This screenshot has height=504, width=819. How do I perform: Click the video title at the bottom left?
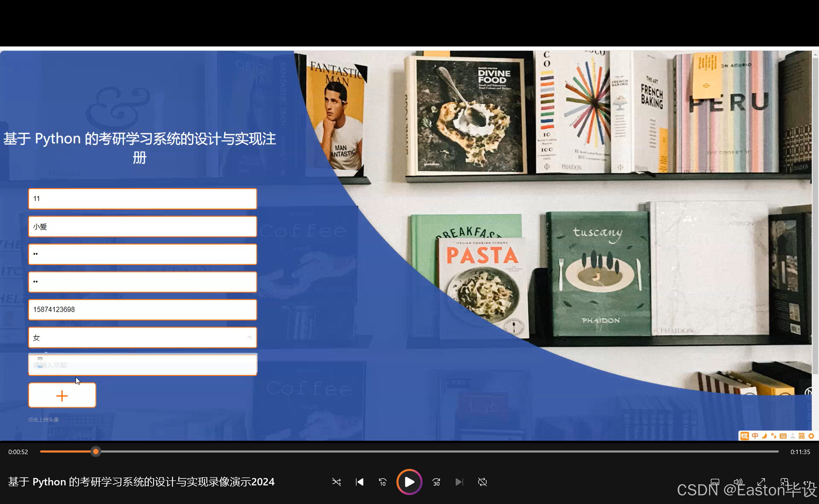pos(141,482)
